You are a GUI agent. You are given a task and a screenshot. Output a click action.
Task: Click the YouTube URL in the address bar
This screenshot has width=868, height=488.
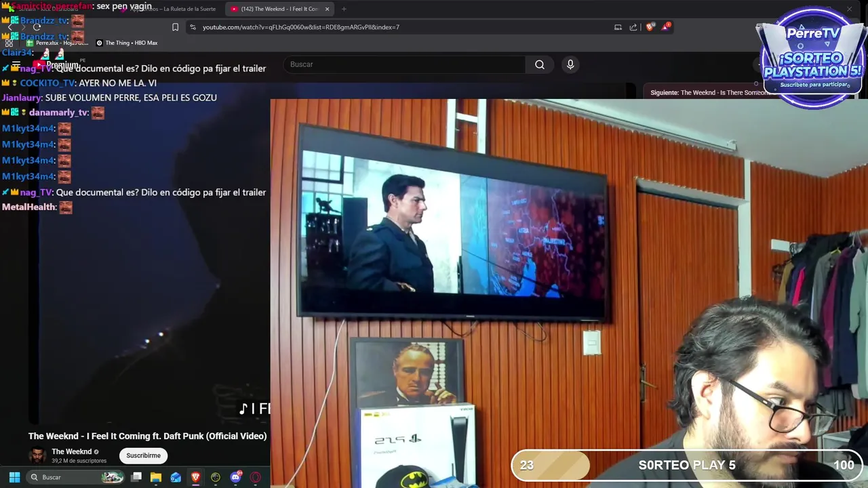[300, 27]
